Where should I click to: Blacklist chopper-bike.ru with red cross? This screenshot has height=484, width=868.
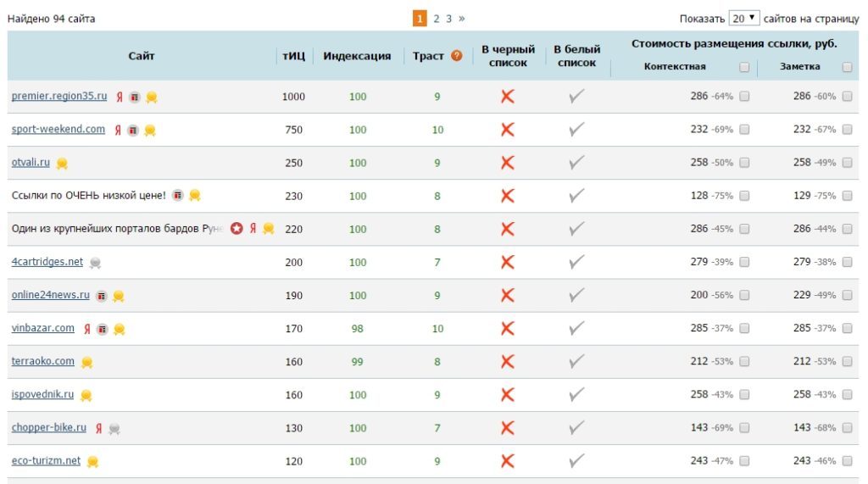508,427
